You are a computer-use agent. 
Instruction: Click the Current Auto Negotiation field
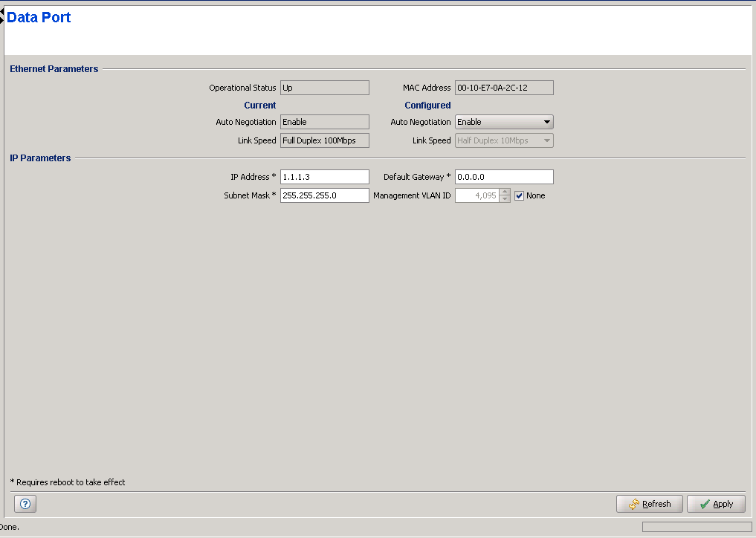(x=324, y=122)
